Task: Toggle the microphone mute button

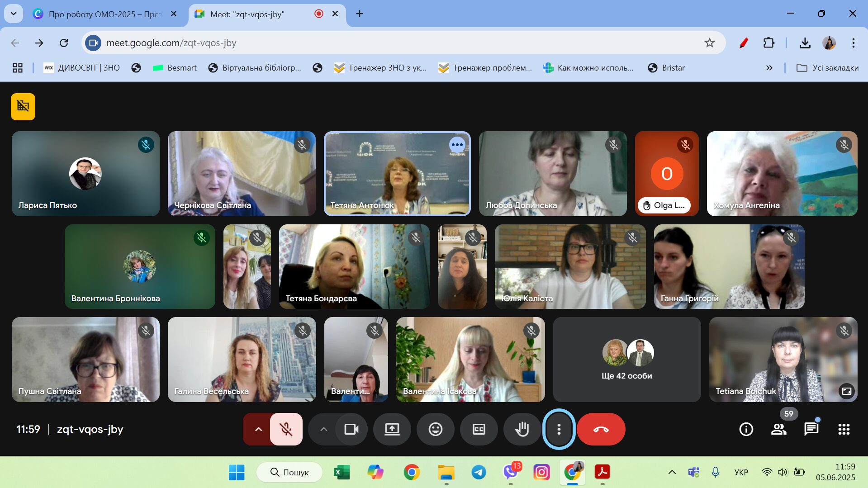Action: [x=286, y=429]
